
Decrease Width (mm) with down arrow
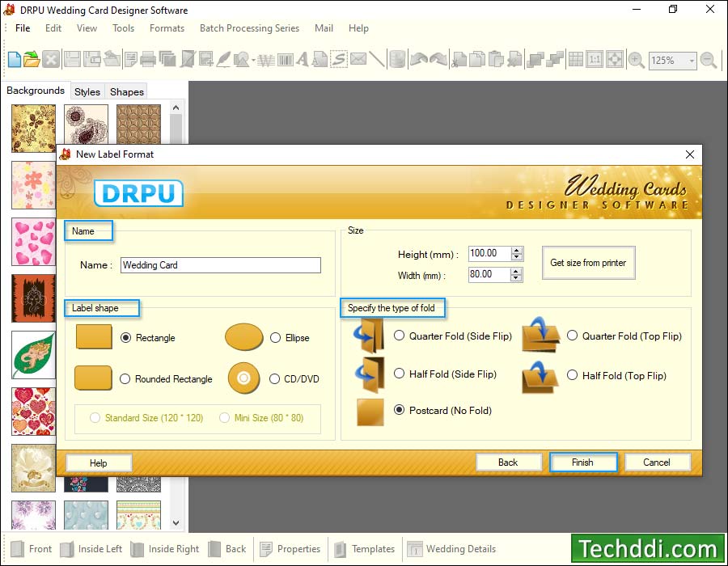coord(516,278)
